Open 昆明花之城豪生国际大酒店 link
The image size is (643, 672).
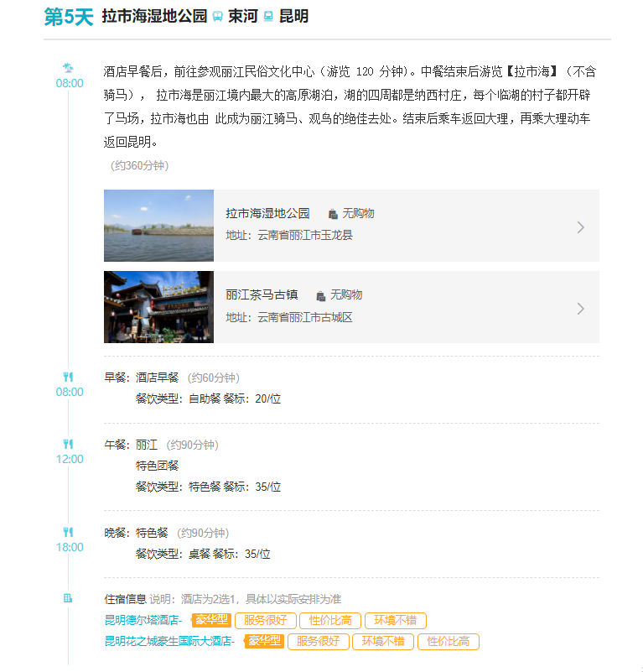[x=169, y=642]
